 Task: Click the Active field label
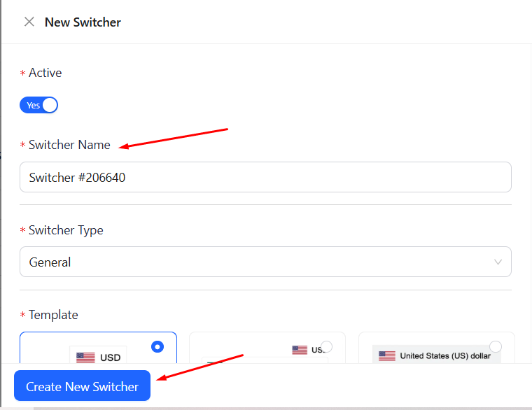tap(45, 73)
